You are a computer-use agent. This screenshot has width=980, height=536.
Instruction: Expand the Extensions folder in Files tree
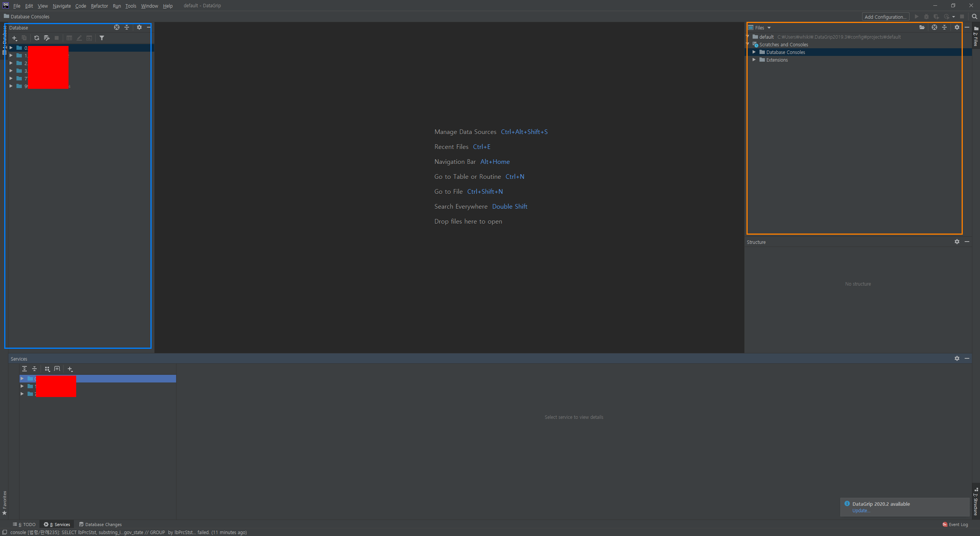(x=754, y=60)
